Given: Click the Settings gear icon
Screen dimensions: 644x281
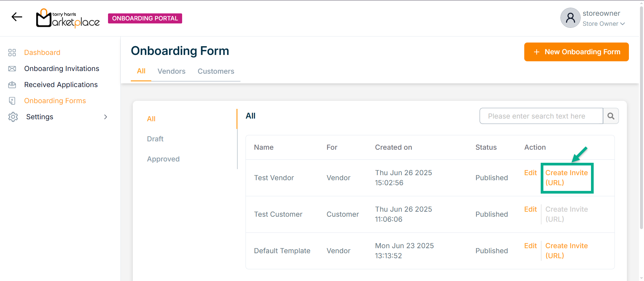Looking at the screenshot, I should [x=13, y=117].
